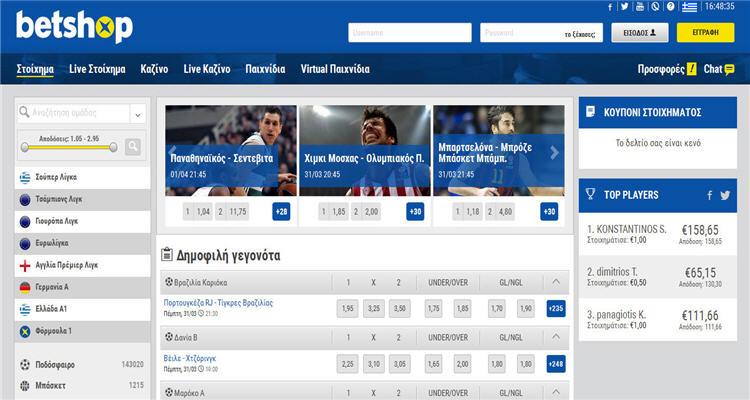Viewport: 750px width, 400px height.
Task: Show next featured matches with right arrow
Action: 556,153
